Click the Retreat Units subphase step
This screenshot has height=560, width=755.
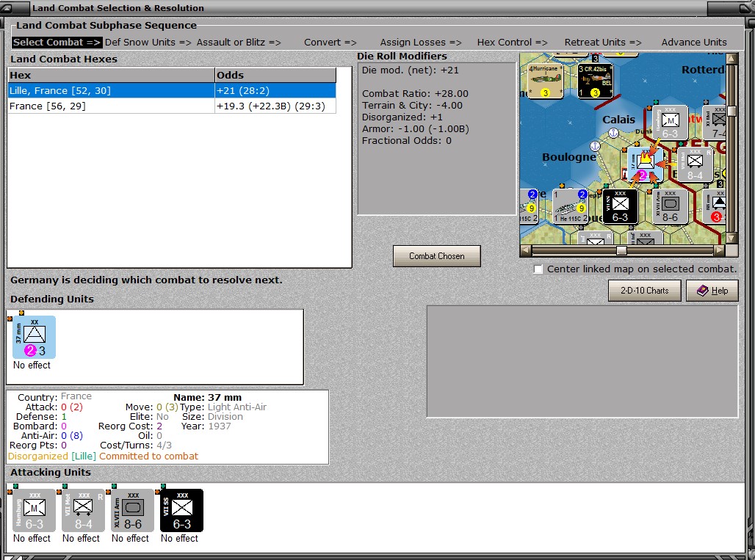pyautogui.click(x=603, y=43)
